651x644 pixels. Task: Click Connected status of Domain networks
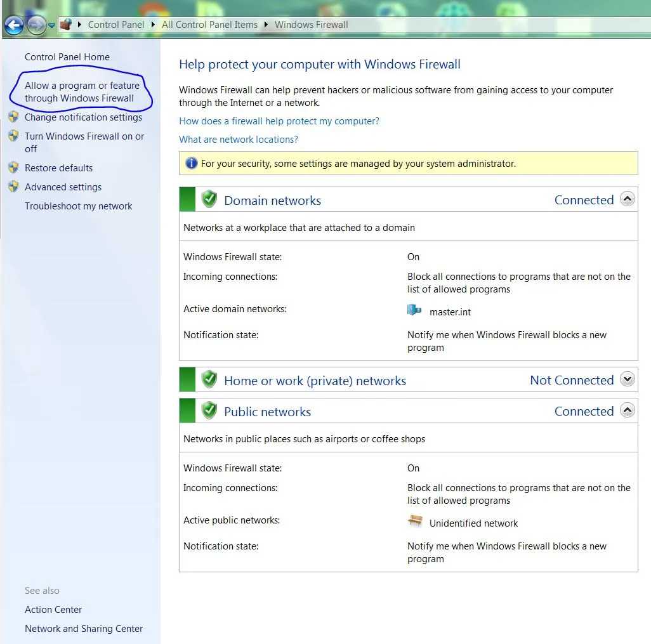pos(584,200)
